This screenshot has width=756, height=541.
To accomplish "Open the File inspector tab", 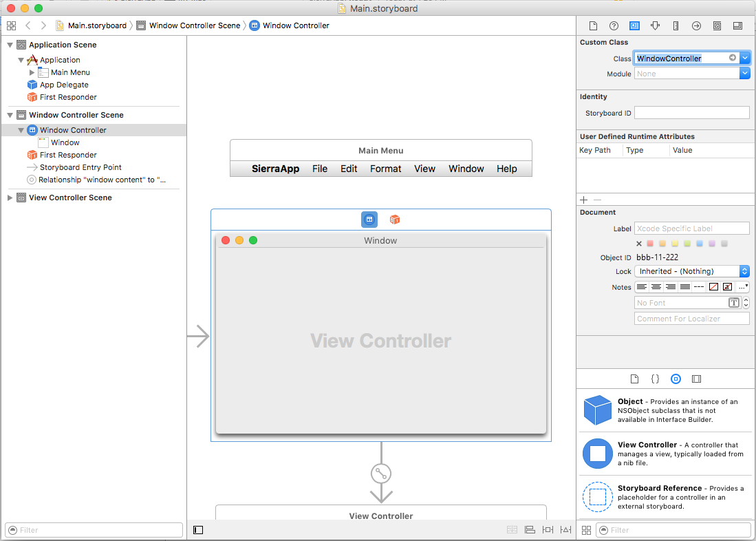I will [593, 26].
